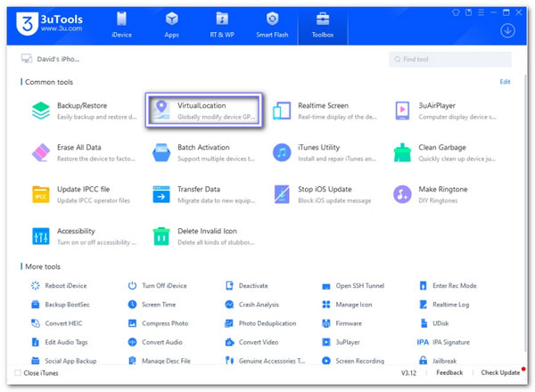The width and height of the screenshot is (535, 392).
Task: Select Erase All Data eraser icon
Action: [x=41, y=152]
